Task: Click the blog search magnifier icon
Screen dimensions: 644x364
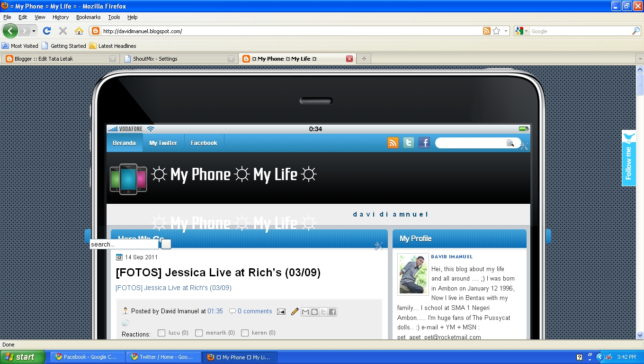Action: (x=510, y=143)
